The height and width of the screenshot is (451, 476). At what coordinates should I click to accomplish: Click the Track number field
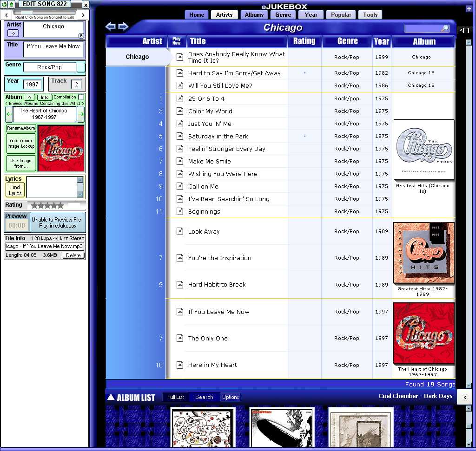(77, 85)
